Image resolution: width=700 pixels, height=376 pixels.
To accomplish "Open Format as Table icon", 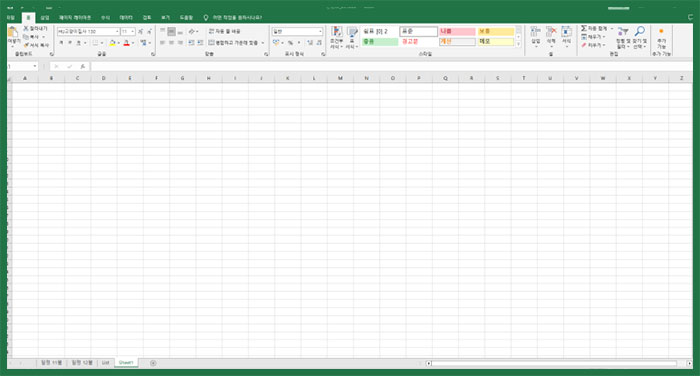I will coord(352,32).
